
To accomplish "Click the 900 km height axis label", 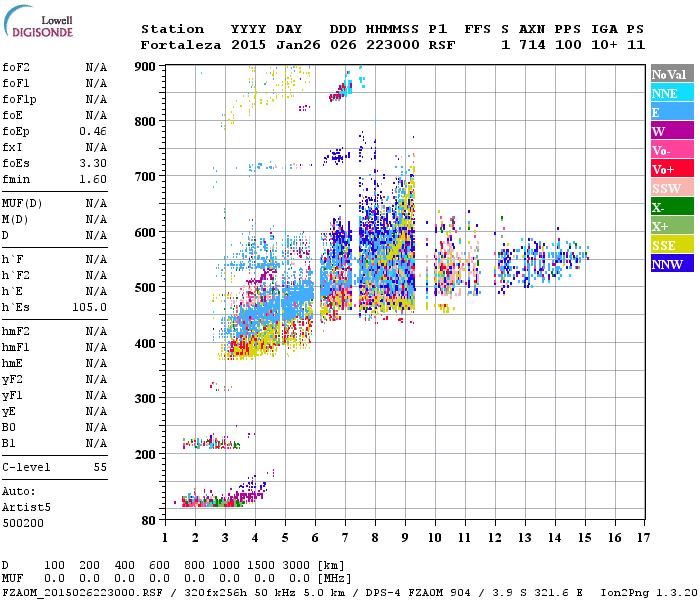I will (x=145, y=67).
